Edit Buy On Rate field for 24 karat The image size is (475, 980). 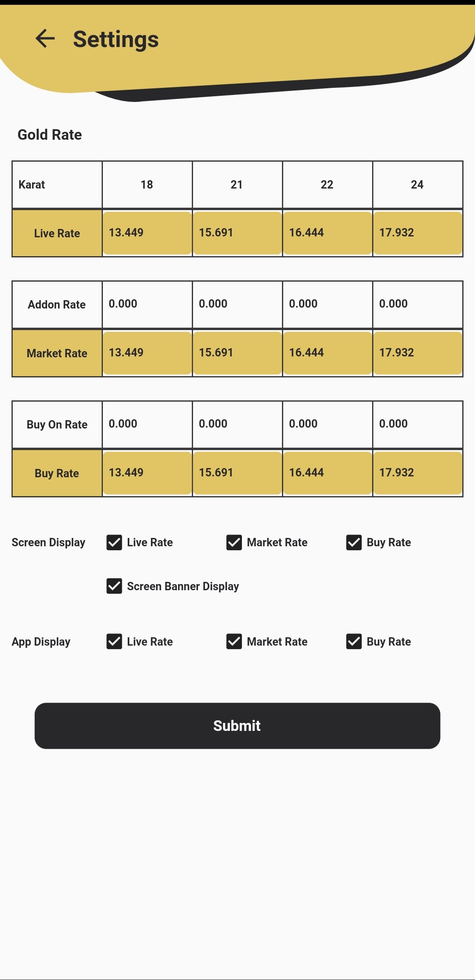(417, 424)
